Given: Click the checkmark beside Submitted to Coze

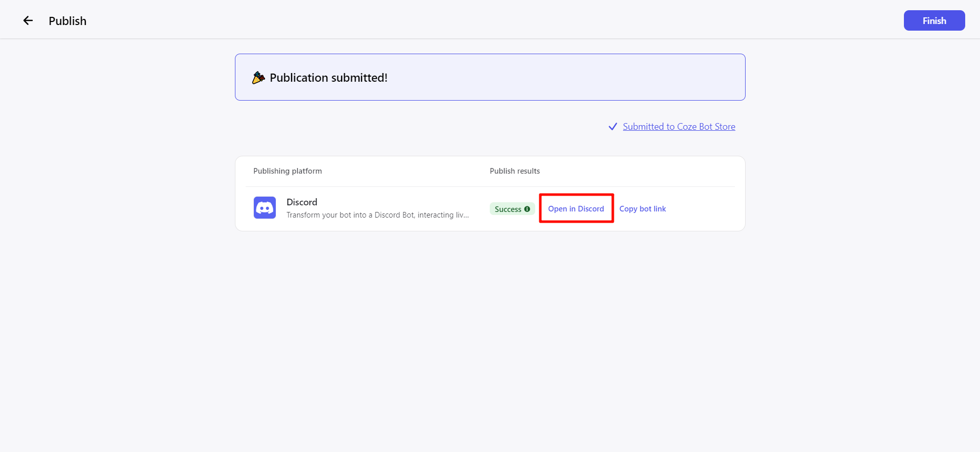Looking at the screenshot, I should click(613, 127).
